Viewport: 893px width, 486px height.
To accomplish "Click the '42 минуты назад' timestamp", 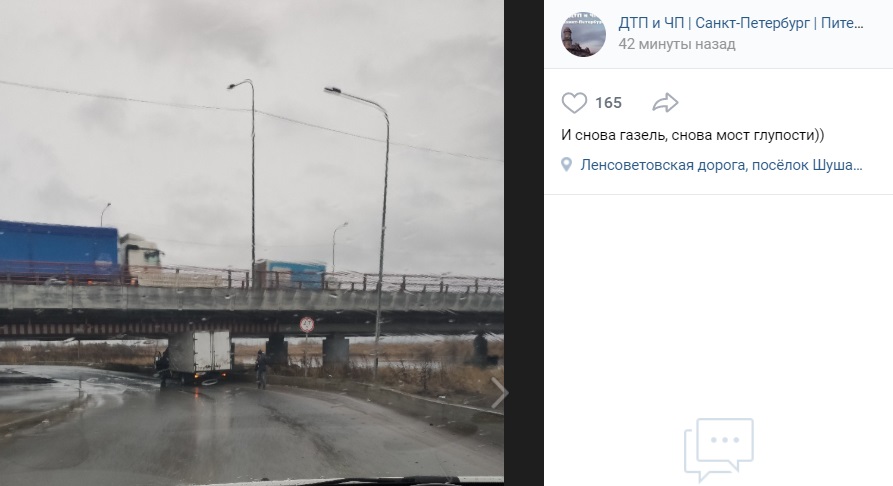I will tap(677, 44).
